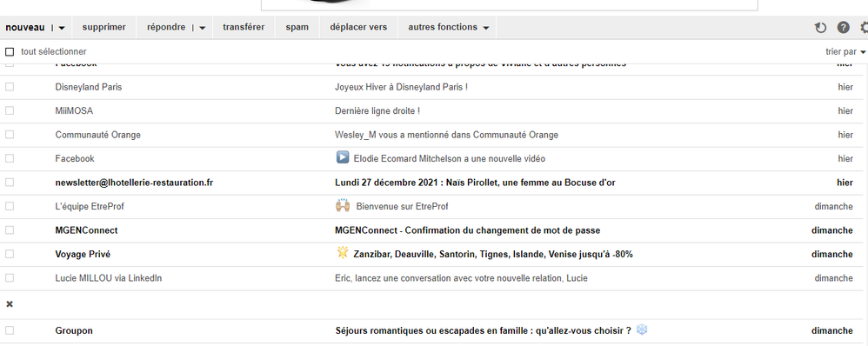
Task: Select the Lucie MILLOU LinkedIn email checkbox
Action: [10, 277]
